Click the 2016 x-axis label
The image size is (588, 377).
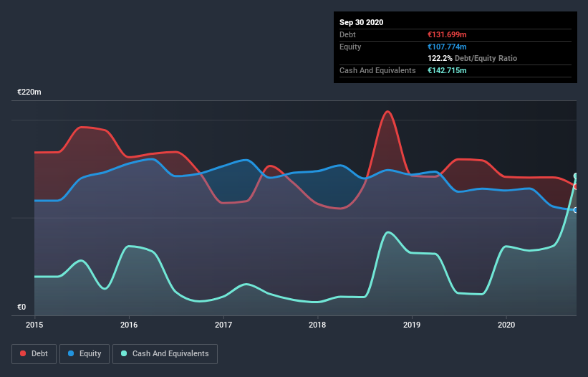129,325
